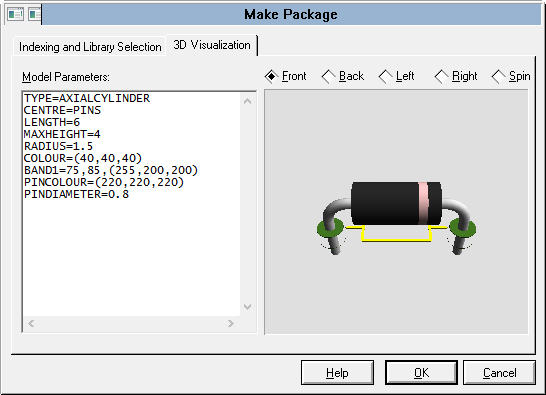Viewport: 546px width, 395px height.
Task: Click the second window icon beside the title
Action: [x=34, y=14]
